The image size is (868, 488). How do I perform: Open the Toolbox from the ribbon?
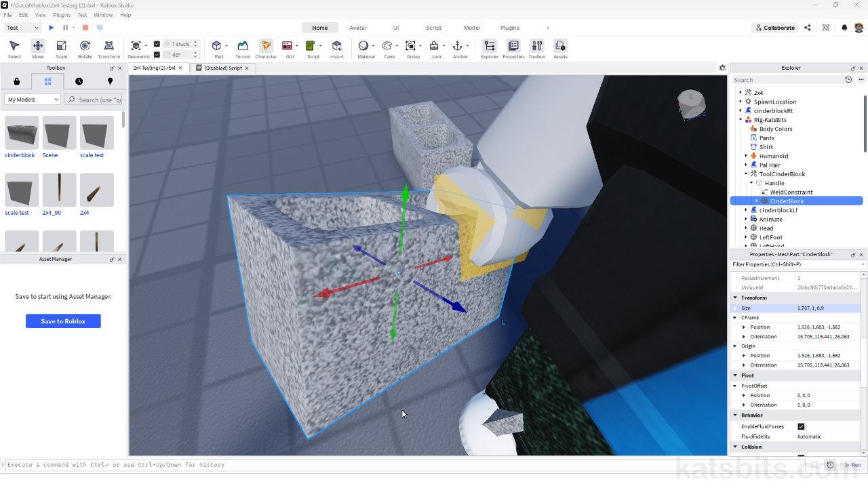click(x=537, y=49)
